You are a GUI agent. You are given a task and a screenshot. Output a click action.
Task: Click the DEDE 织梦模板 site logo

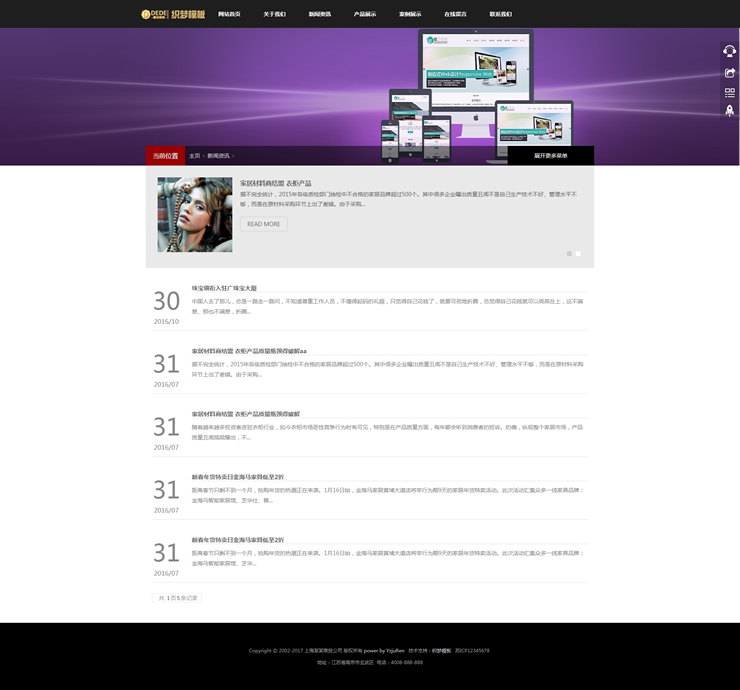(172, 14)
